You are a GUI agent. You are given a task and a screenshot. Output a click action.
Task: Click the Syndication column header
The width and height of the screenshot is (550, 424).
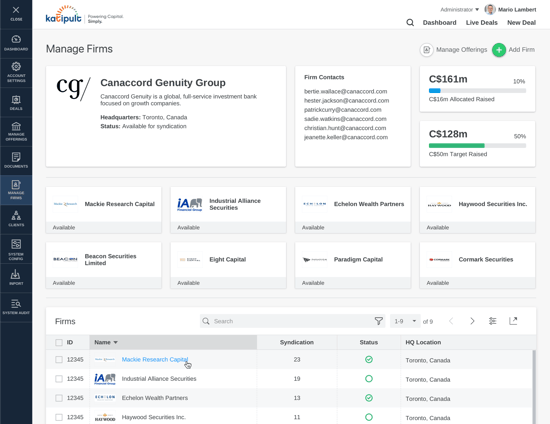pyautogui.click(x=297, y=342)
